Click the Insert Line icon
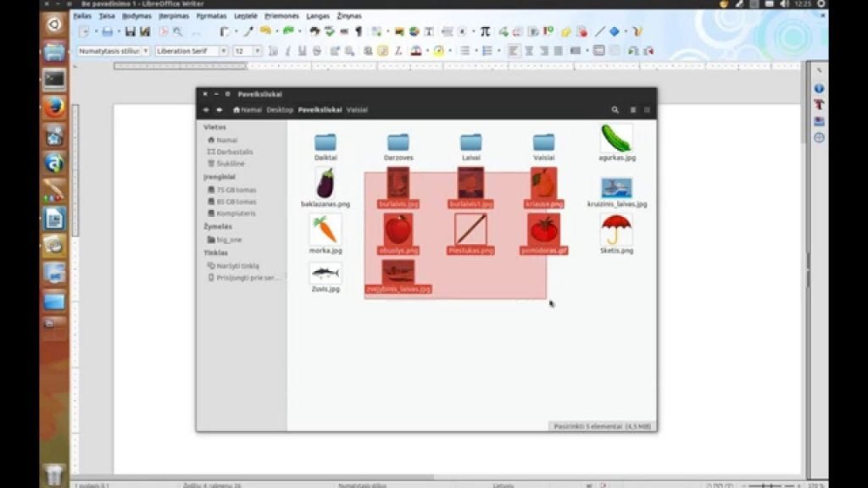Image resolution: width=868 pixels, height=488 pixels. [x=599, y=32]
